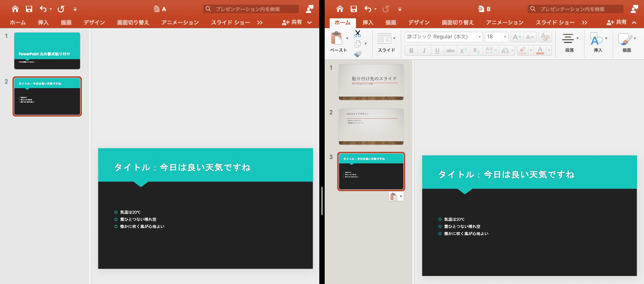Toggle Italic formatting button
Screen dimensions: 644x284
pyautogui.click(x=424, y=51)
